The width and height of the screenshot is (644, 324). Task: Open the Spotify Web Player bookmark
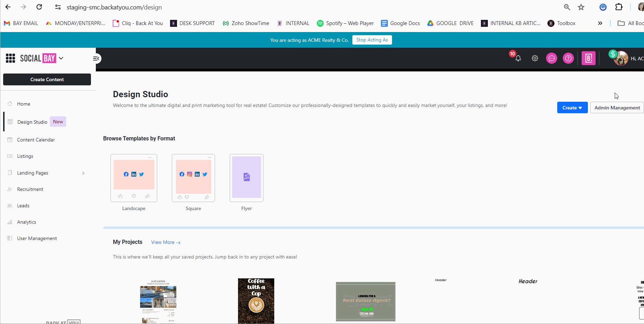point(345,23)
